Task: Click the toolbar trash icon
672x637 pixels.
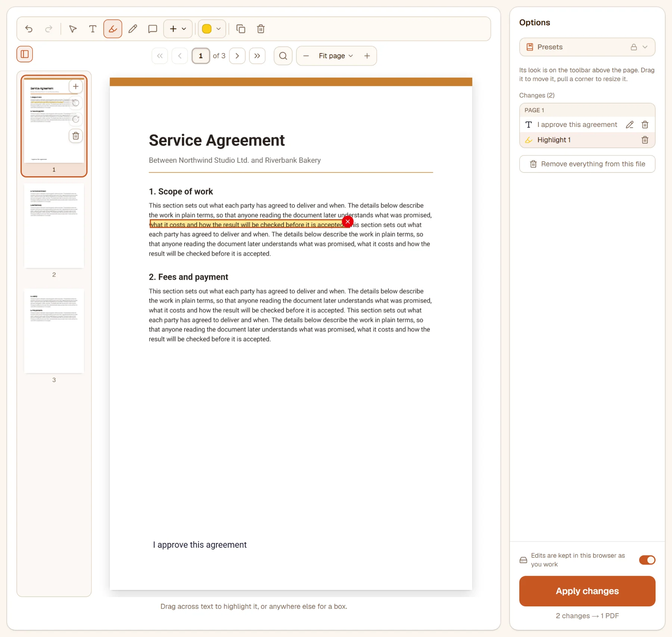Action: click(261, 29)
